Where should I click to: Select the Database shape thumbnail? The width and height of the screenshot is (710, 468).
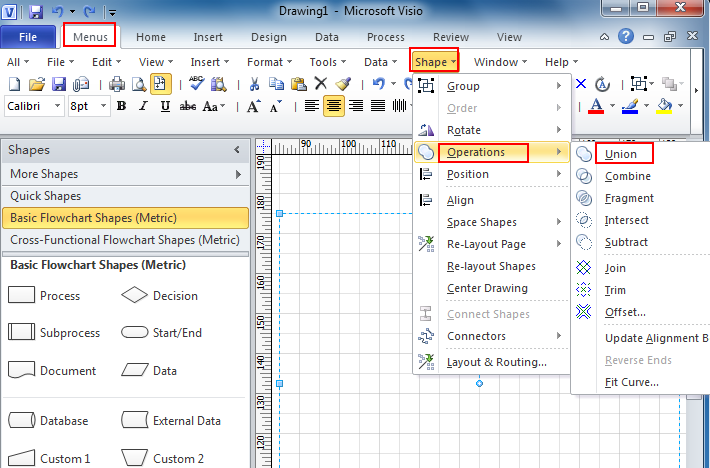coord(22,420)
